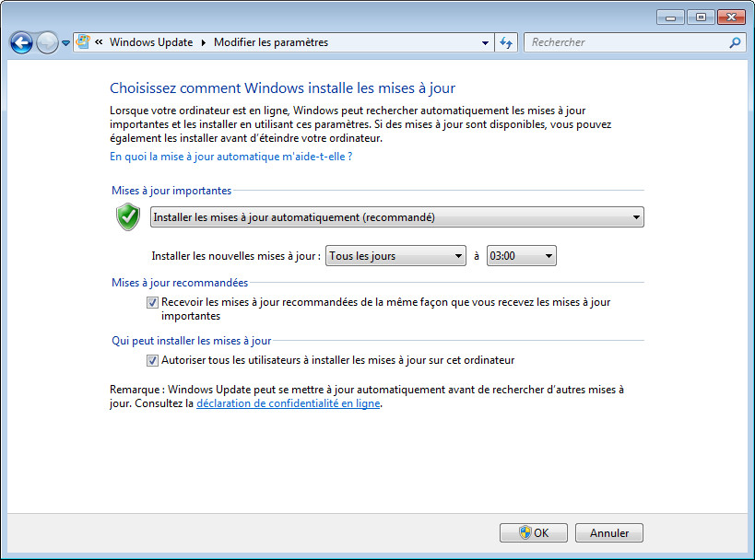Open Installer les mises à jour automatiquement dropdown
Viewport: 755px width, 560px height.
[396, 217]
